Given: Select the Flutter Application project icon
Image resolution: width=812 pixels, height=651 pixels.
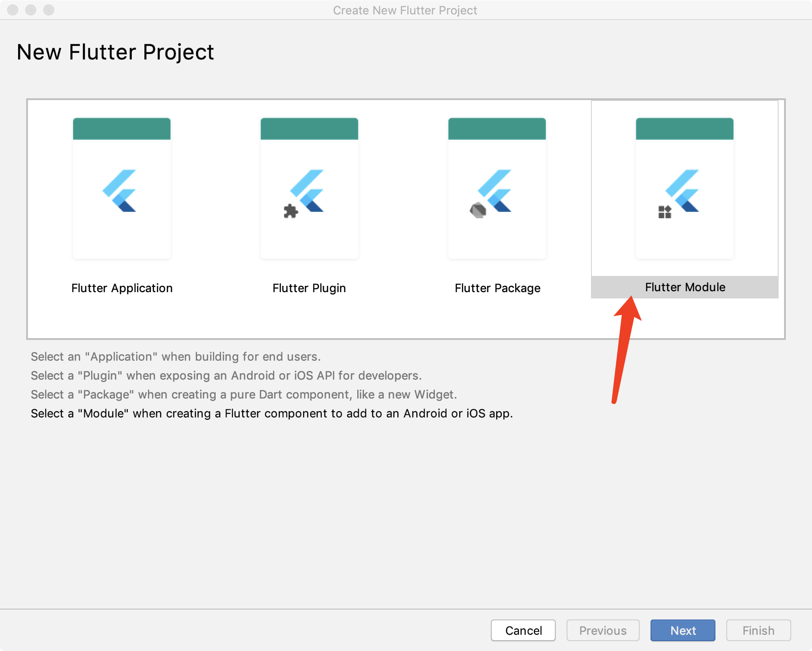Looking at the screenshot, I should 122,188.
